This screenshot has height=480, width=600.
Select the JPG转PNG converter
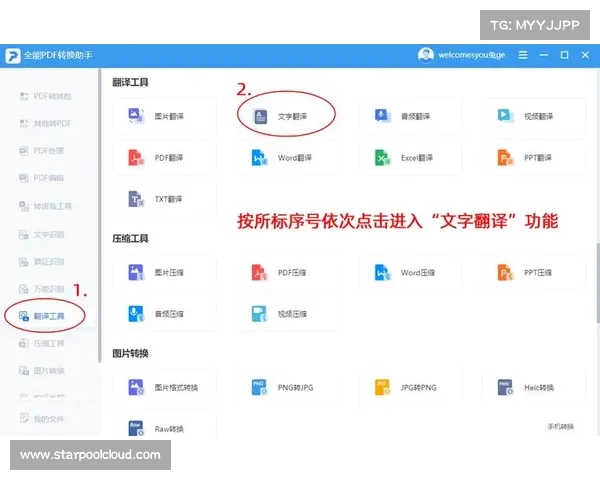click(x=411, y=387)
